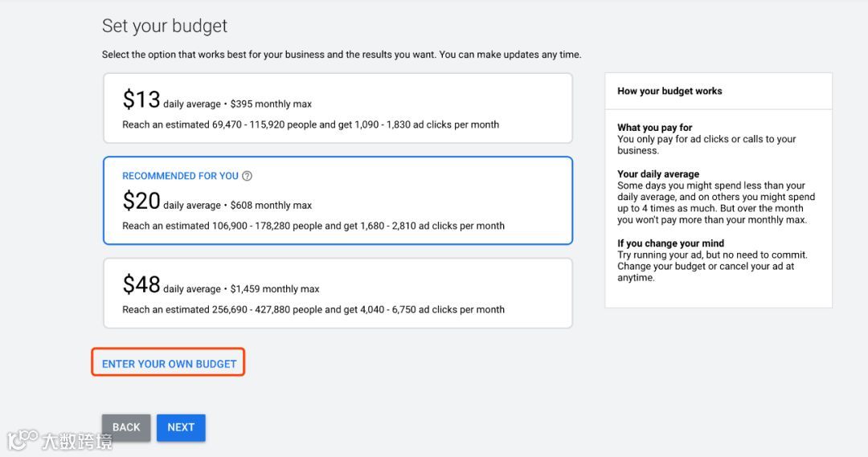Click the "Set your budget" page title
This screenshot has width=868, height=457.
coord(165,26)
